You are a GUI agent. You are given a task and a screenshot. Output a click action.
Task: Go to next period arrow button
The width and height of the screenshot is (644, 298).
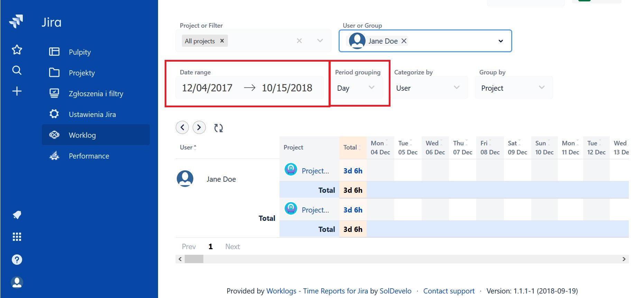tap(199, 127)
